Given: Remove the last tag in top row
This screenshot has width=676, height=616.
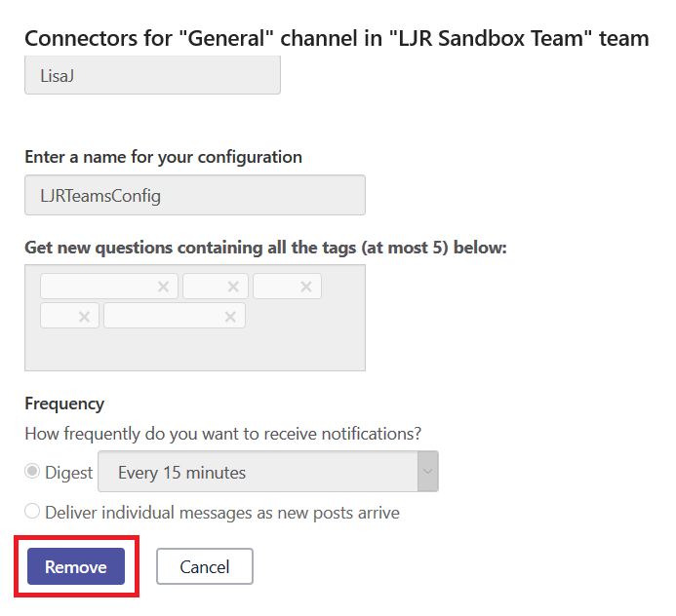Looking at the screenshot, I should [x=306, y=287].
